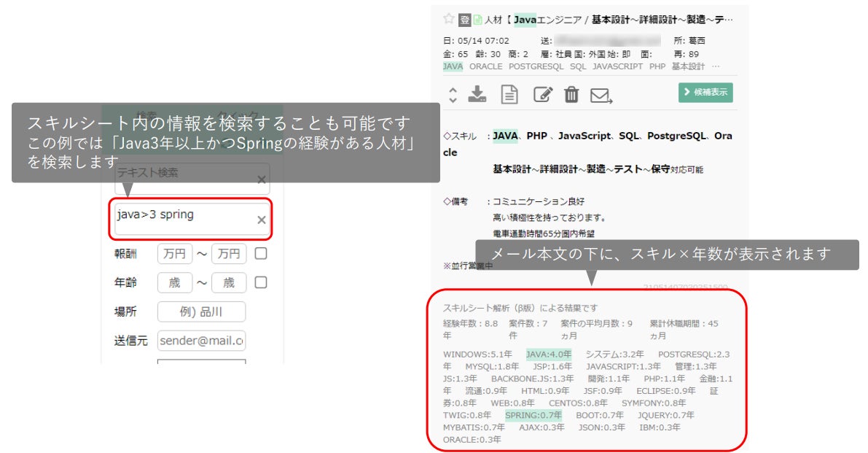
Task: Clear the テキスト検索 field
Action: (262, 179)
